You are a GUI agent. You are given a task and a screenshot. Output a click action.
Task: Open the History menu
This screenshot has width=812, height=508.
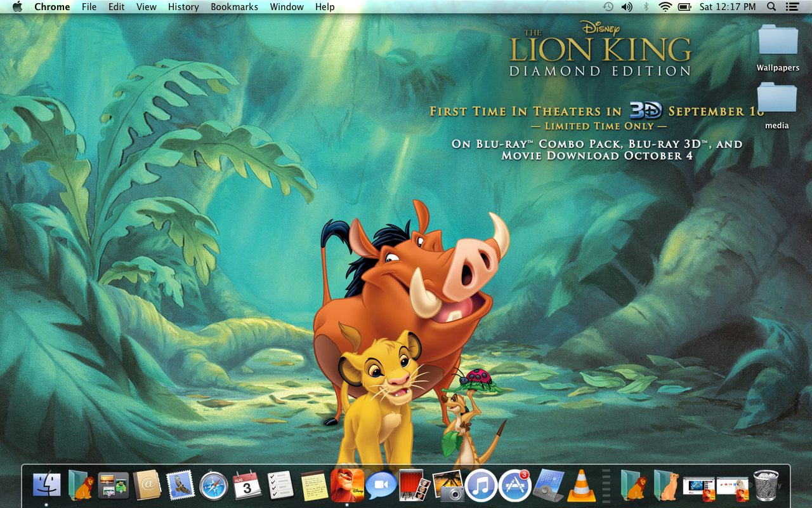click(183, 7)
